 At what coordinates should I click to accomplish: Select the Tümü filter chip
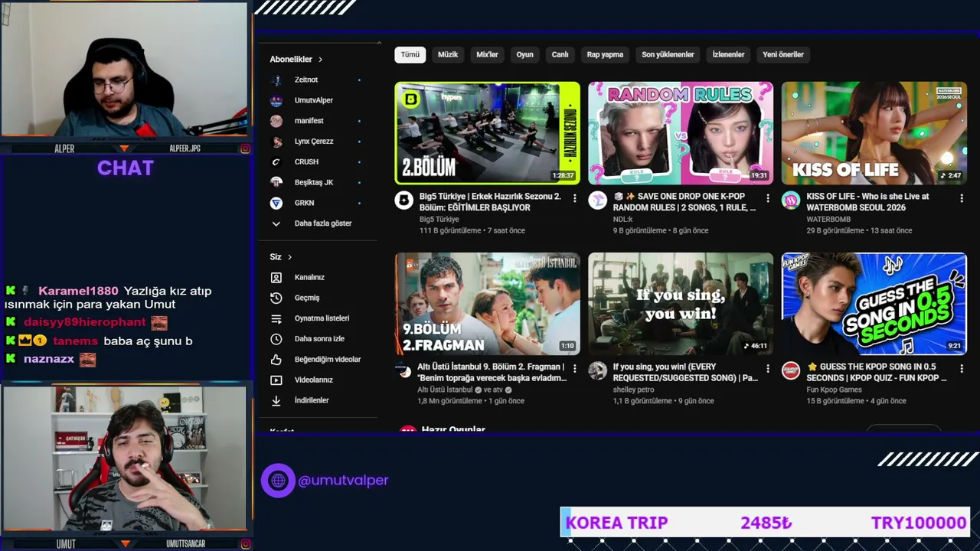pyautogui.click(x=410, y=54)
